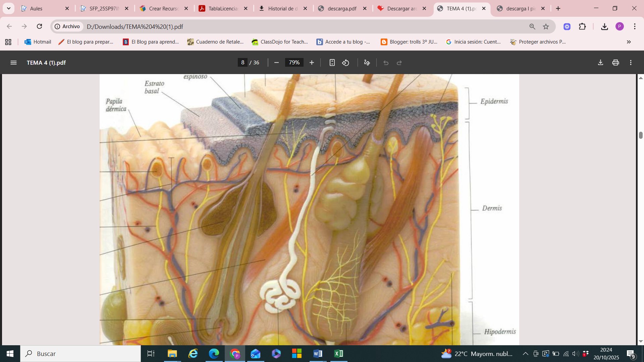Select the draw annotation tool
644x362 pixels.
pos(367,63)
